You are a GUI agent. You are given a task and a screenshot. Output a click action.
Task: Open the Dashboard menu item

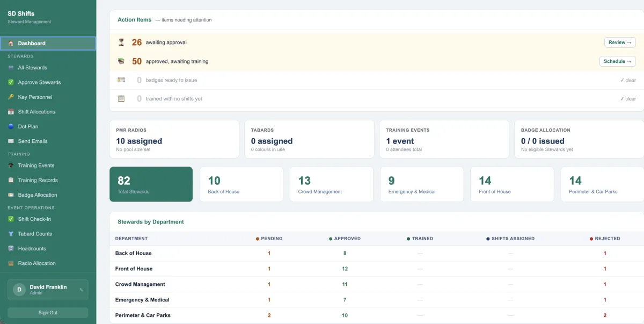click(x=48, y=44)
